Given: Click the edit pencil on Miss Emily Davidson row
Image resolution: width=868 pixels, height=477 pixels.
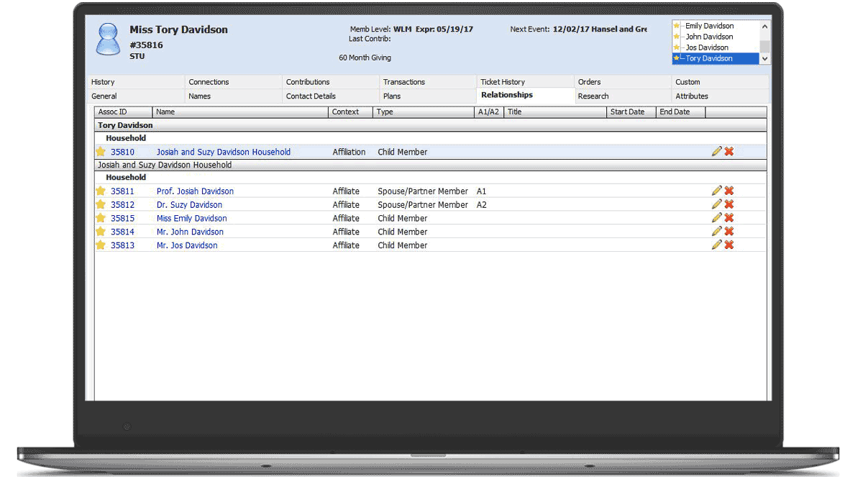Looking at the screenshot, I should (x=716, y=218).
